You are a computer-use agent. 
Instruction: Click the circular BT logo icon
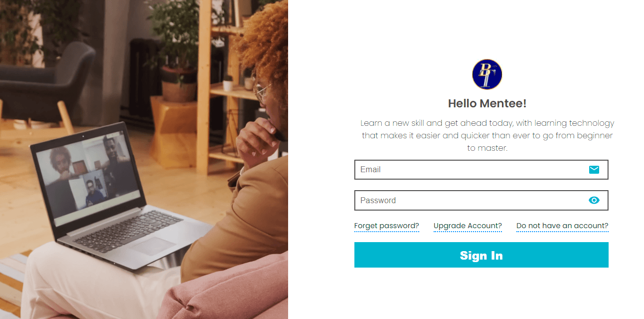pyautogui.click(x=487, y=74)
